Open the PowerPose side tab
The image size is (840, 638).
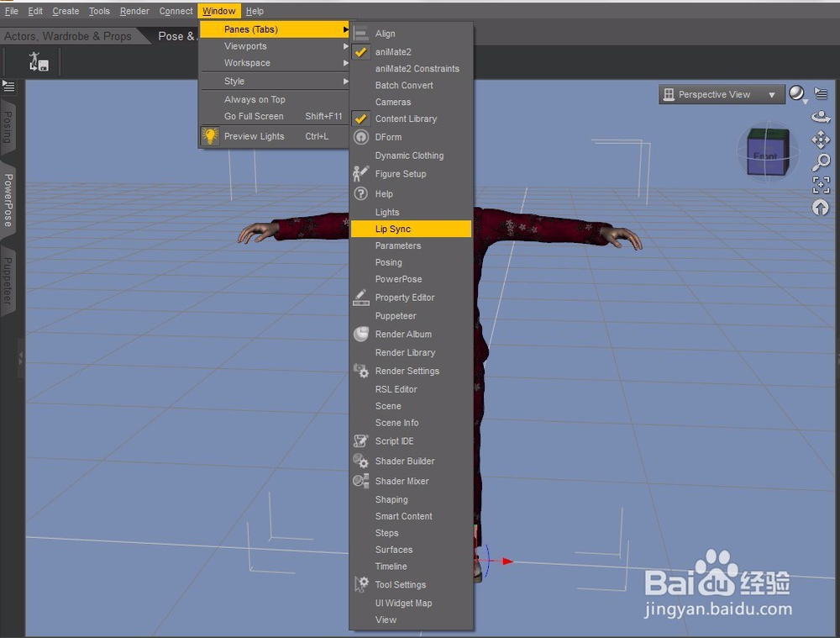[8, 200]
